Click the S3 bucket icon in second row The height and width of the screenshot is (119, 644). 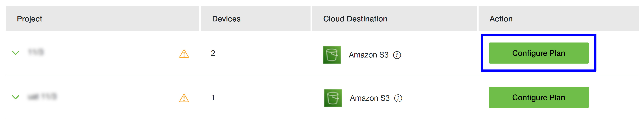[x=333, y=98]
